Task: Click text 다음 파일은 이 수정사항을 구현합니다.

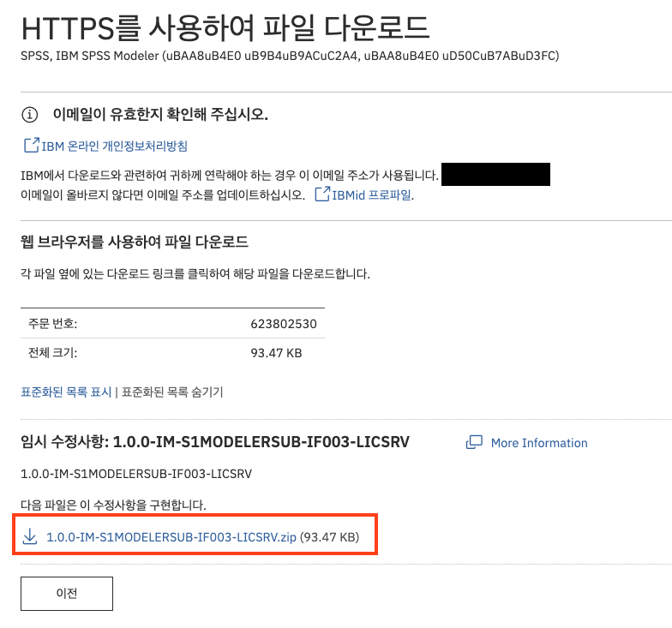Action: tap(113, 505)
